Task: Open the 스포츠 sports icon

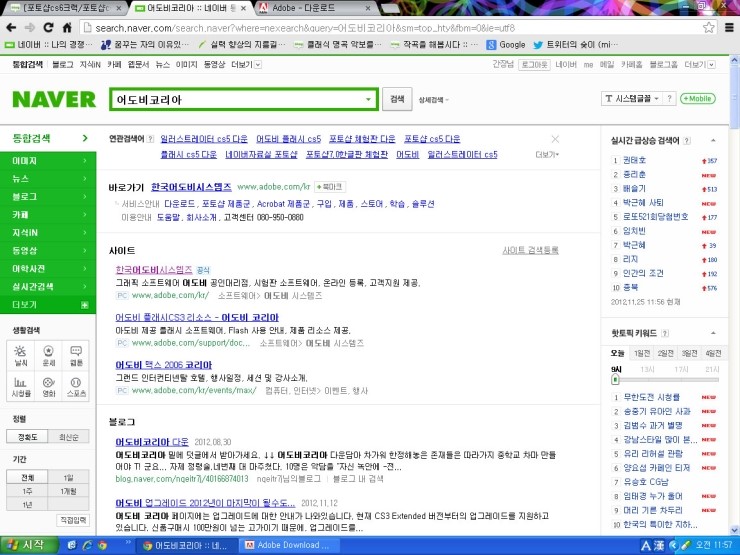Action: [76, 387]
